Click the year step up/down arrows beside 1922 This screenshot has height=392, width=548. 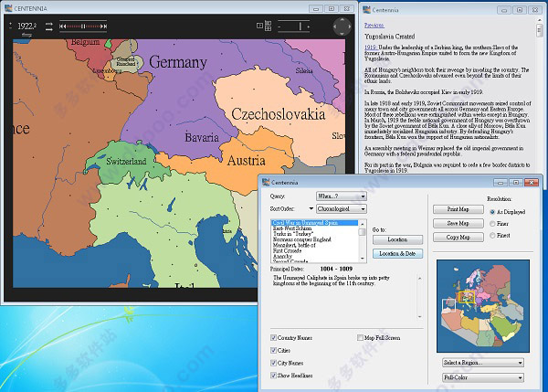[10, 26]
